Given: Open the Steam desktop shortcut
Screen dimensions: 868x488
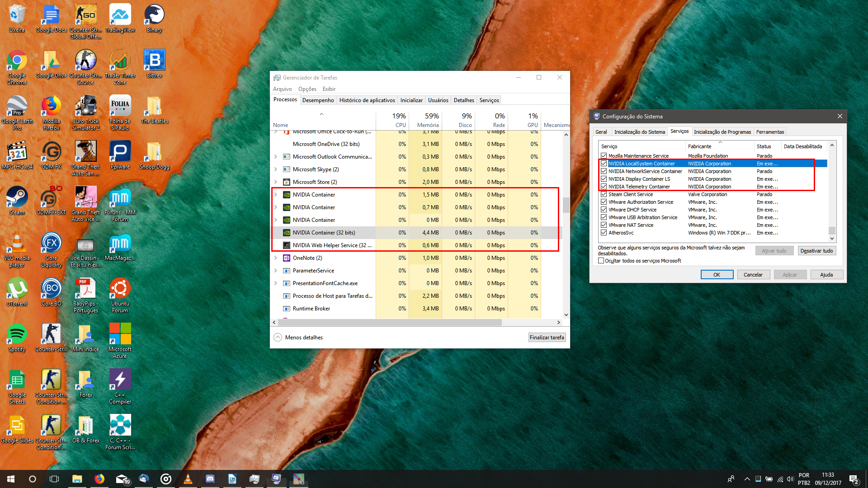Looking at the screenshot, I should point(17,201).
